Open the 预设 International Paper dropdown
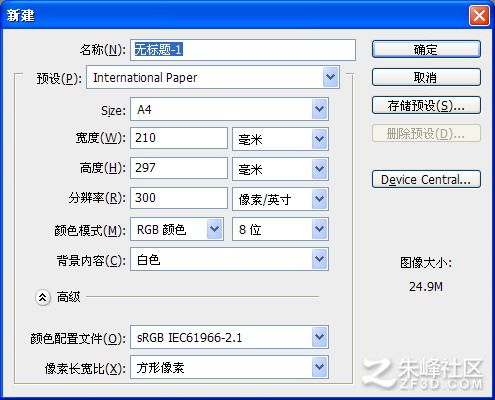This screenshot has height=400, width=495. (213, 77)
